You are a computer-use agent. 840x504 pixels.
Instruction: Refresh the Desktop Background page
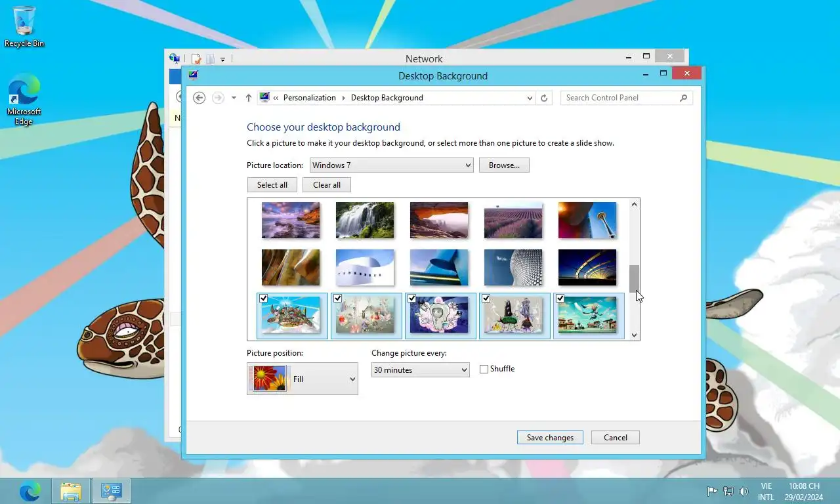click(543, 98)
